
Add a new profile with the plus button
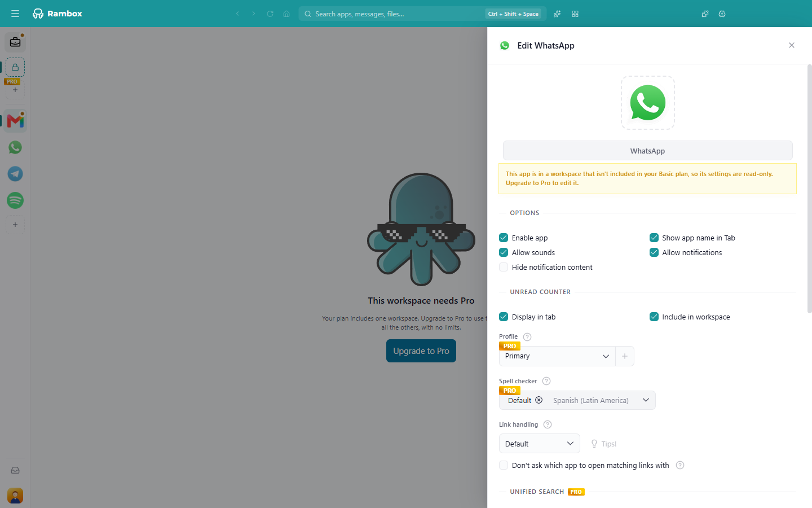625,356
